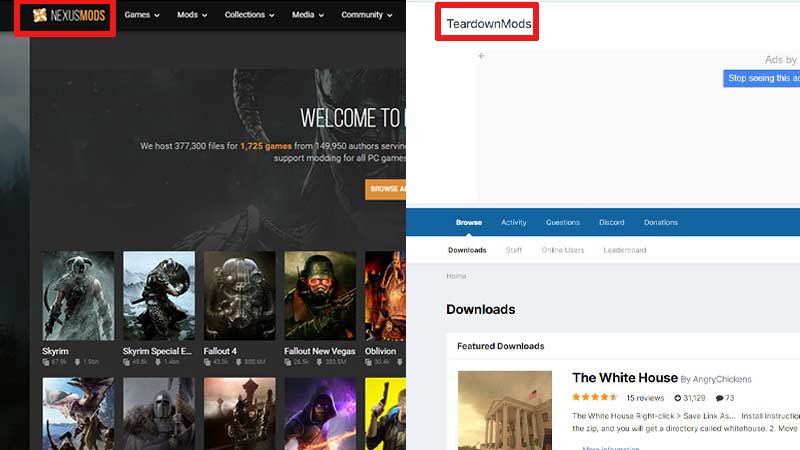800x450 pixels.
Task: Open the Fallout 4 game thumbnail
Action: (x=239, y=295)
